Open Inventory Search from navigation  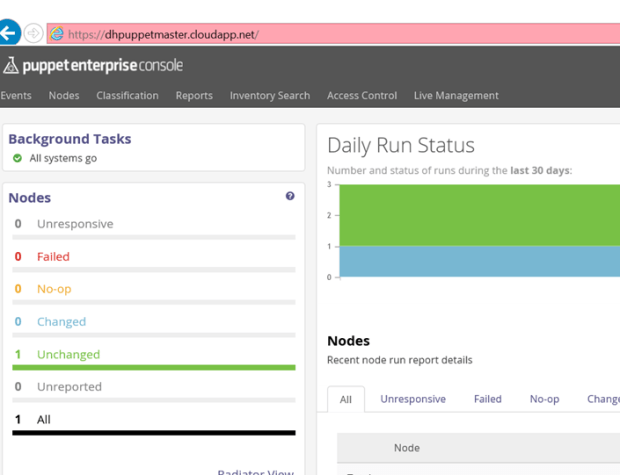[269, 96]
